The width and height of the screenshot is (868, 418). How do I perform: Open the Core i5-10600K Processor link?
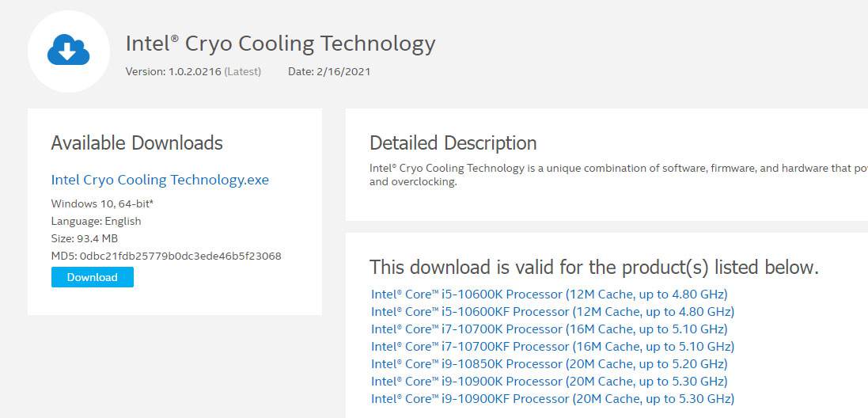pyautogui.click(x=549, y=294)
